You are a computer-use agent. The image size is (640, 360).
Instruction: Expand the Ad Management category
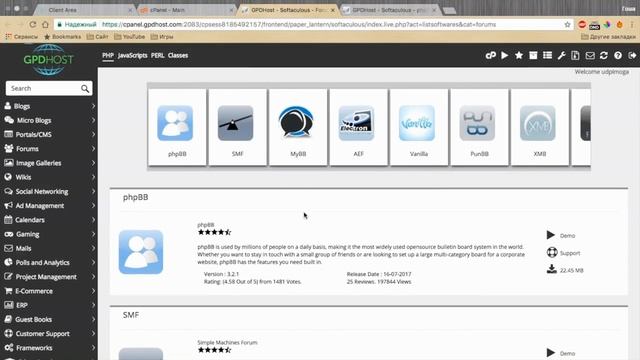49,206
